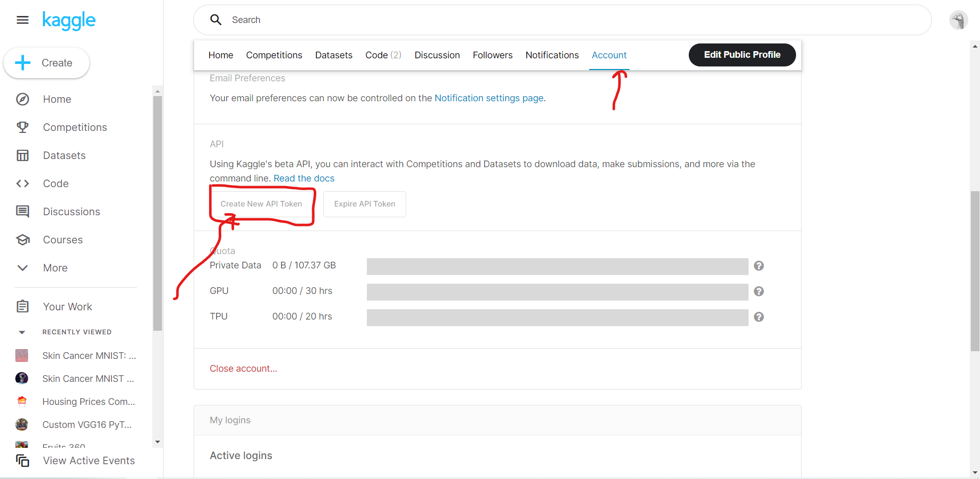Click TPU quota help icon
Screen dimensions: 980x479
point(759,317)
